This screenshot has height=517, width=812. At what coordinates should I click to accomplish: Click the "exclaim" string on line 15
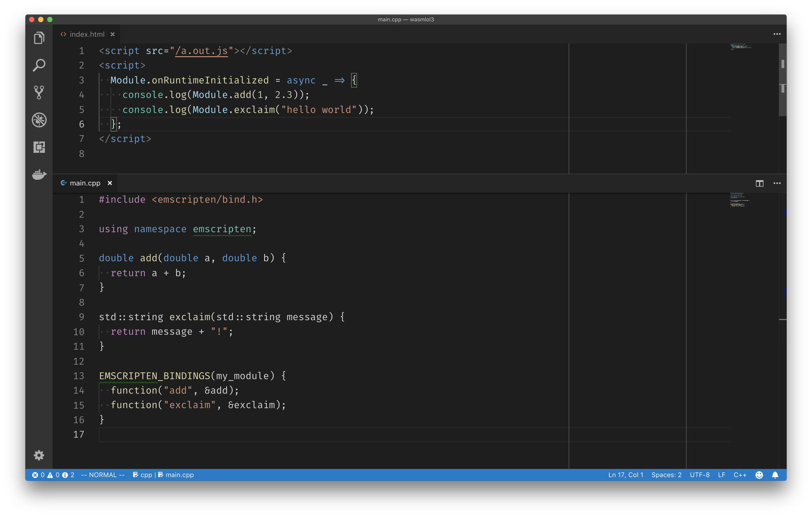pos(190,405)
